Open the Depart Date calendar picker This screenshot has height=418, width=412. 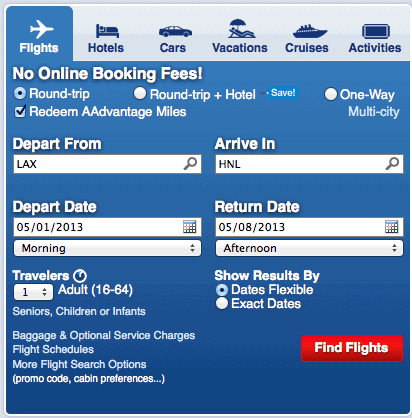pos(190,227)
